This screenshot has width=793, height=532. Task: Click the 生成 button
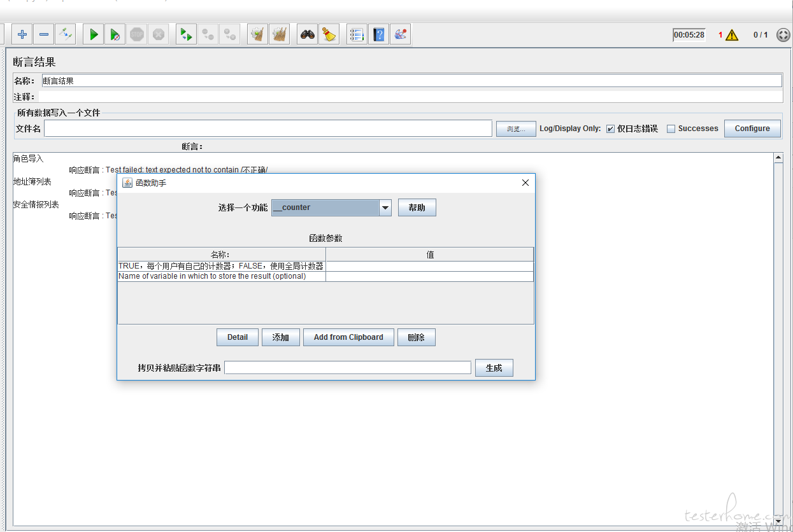pos(494,368)
